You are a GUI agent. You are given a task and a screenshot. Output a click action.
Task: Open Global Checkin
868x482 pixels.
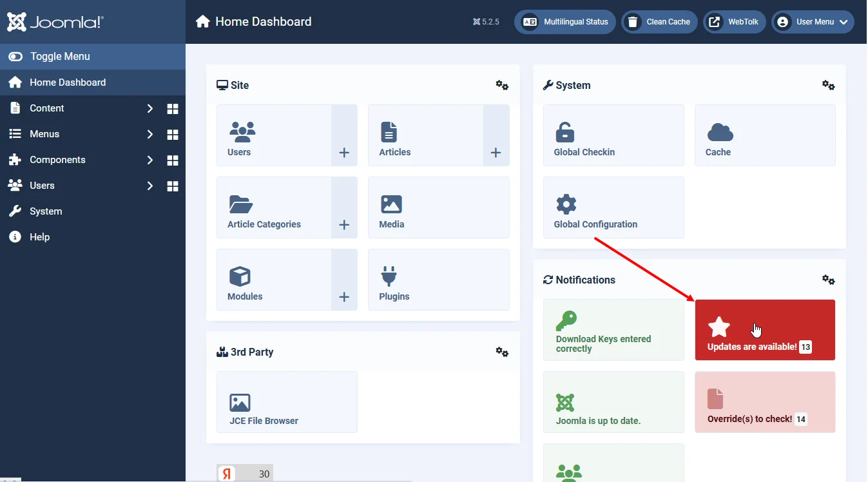(x=613, y=135)
